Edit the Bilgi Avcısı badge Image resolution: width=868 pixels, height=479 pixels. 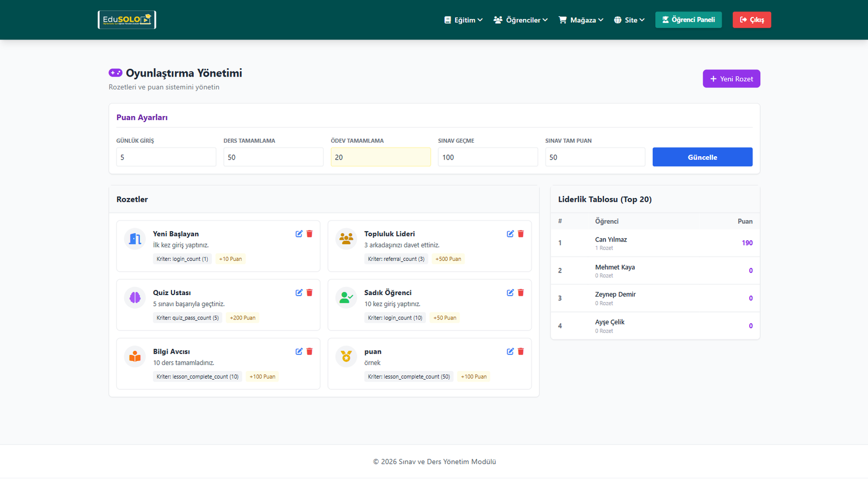[x=299, y=352]
